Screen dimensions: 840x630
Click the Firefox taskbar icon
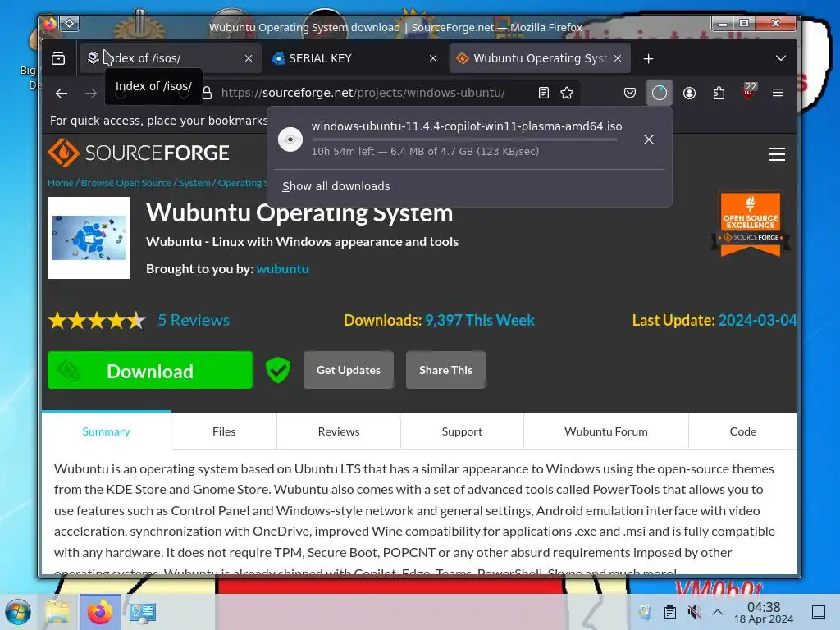point(99,612)
